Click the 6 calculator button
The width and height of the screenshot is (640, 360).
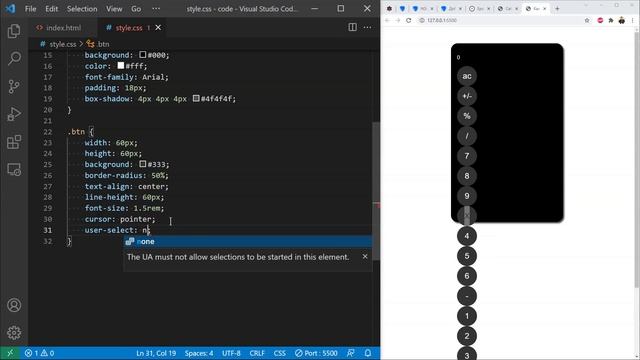click(x=467, y=276)
